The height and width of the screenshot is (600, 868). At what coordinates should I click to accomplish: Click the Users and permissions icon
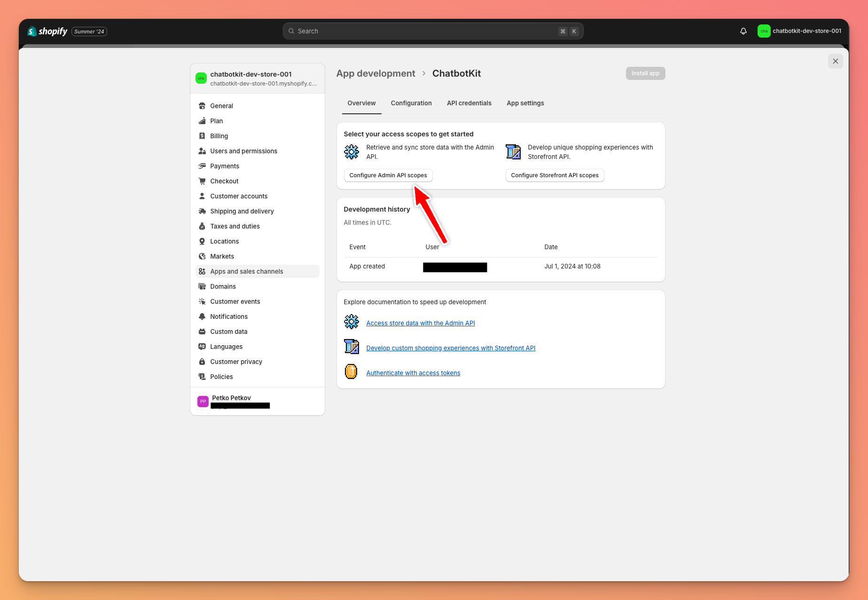[x=202, y=151]
